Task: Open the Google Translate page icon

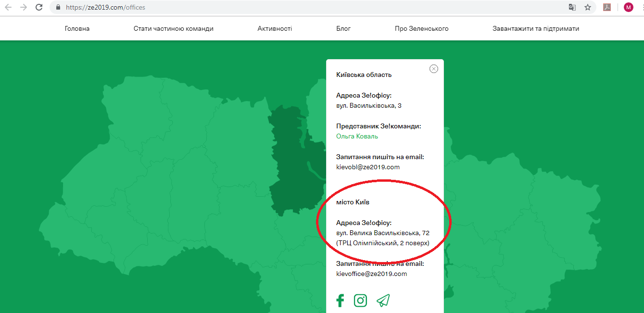Action: click(x=572, y=7)
